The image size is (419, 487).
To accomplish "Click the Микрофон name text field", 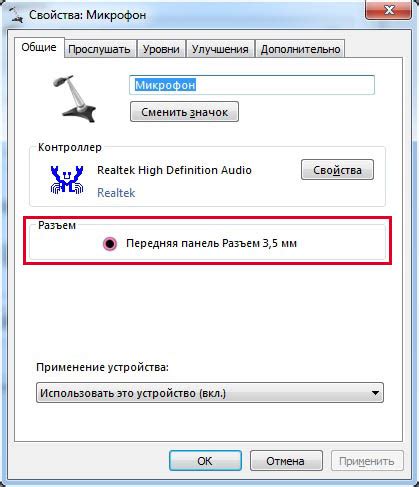I will point(252,85).
